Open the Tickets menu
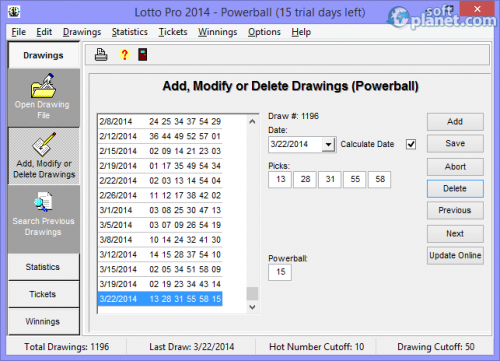500x361 pixels. coord(173,32)
